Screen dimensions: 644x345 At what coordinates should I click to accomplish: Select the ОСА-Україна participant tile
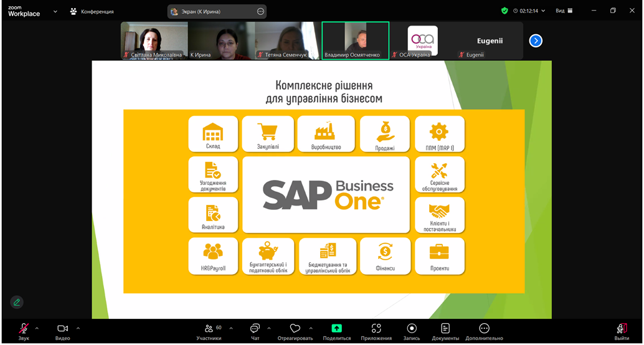point(423,40)
